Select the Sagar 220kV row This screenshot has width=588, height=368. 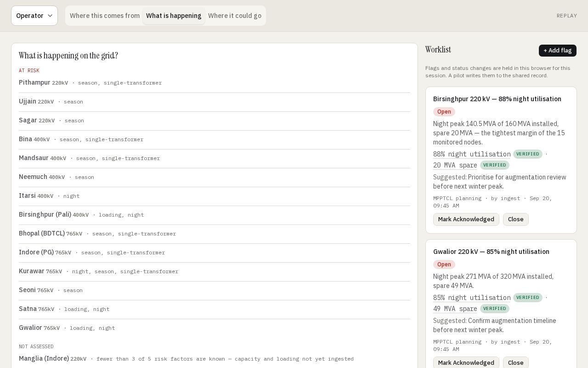(x=215, y=121)
